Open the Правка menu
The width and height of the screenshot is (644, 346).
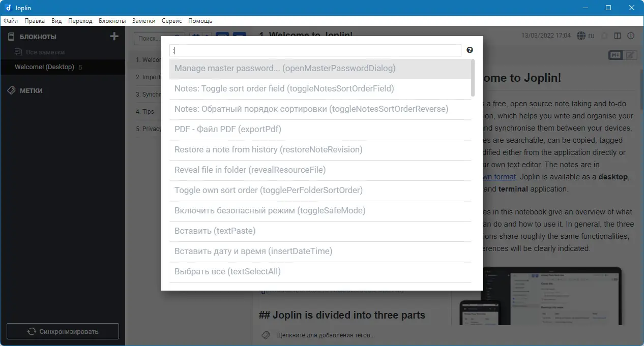[35, 21]
